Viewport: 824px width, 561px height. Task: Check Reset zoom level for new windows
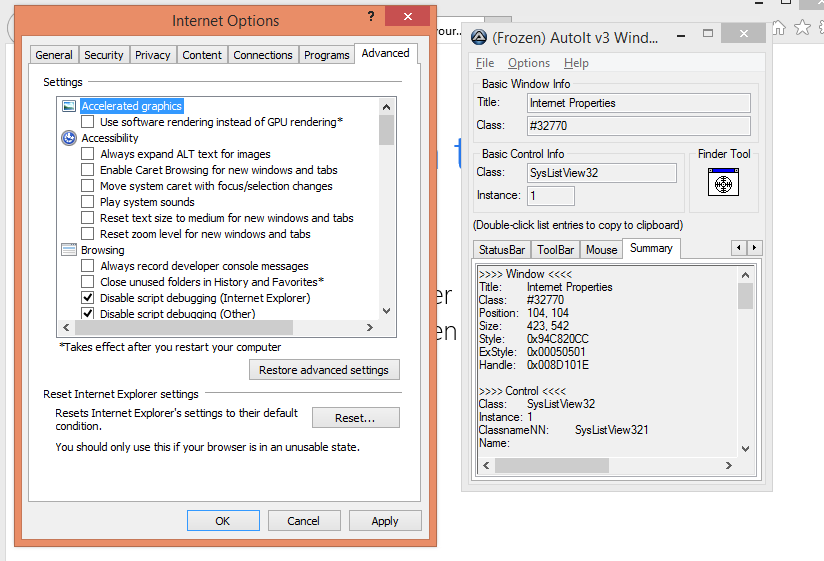[88, 234]
